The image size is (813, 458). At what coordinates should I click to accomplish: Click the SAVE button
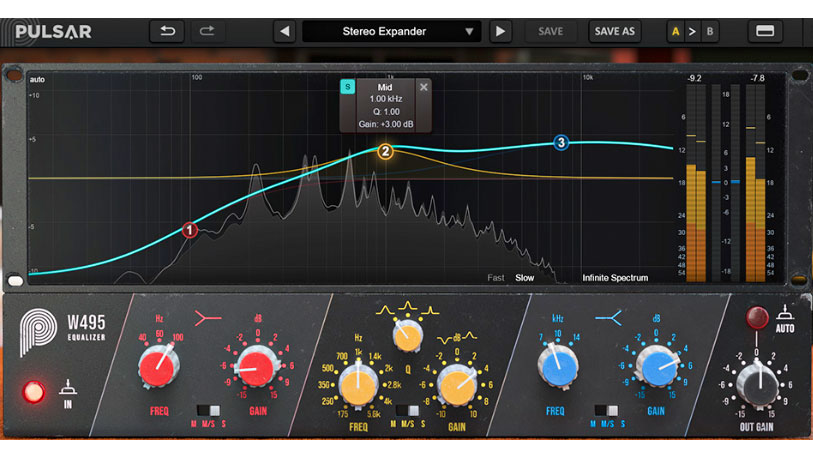coord(551,32)
